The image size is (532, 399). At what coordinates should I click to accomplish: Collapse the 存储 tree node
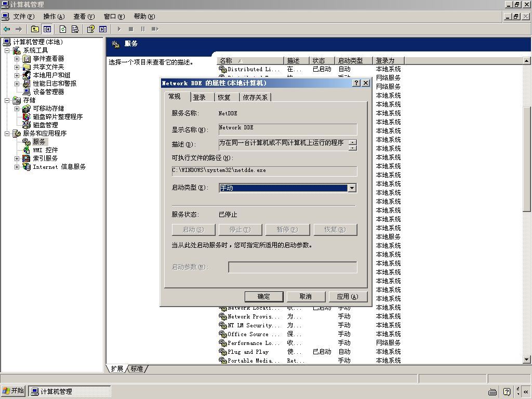pyautogui.click(x=7, y=100)
